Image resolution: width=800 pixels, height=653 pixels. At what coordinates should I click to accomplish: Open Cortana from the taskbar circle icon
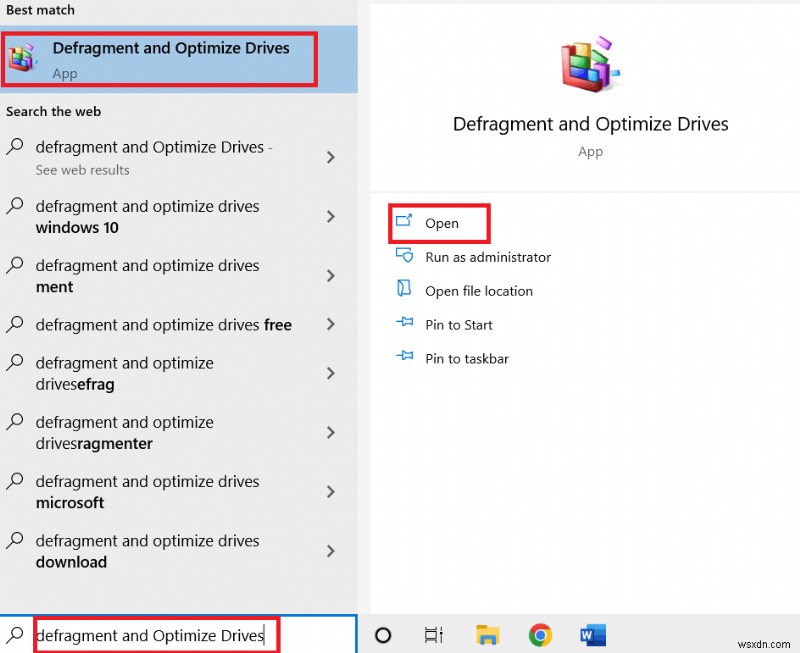383,635
